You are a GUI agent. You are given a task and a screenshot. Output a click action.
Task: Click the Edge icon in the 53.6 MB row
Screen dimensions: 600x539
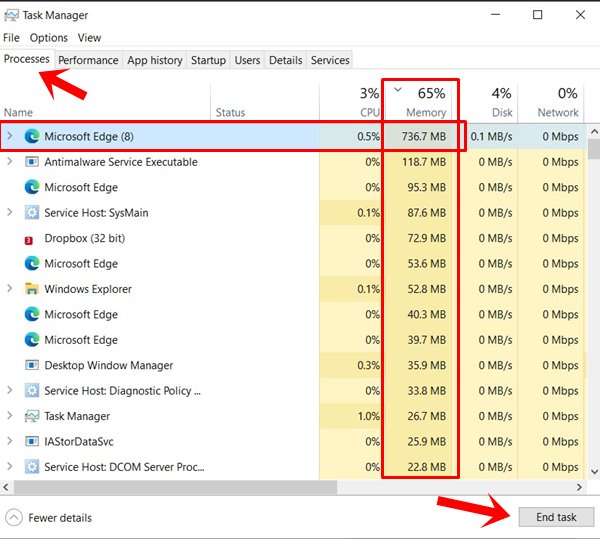coord(32,264)
